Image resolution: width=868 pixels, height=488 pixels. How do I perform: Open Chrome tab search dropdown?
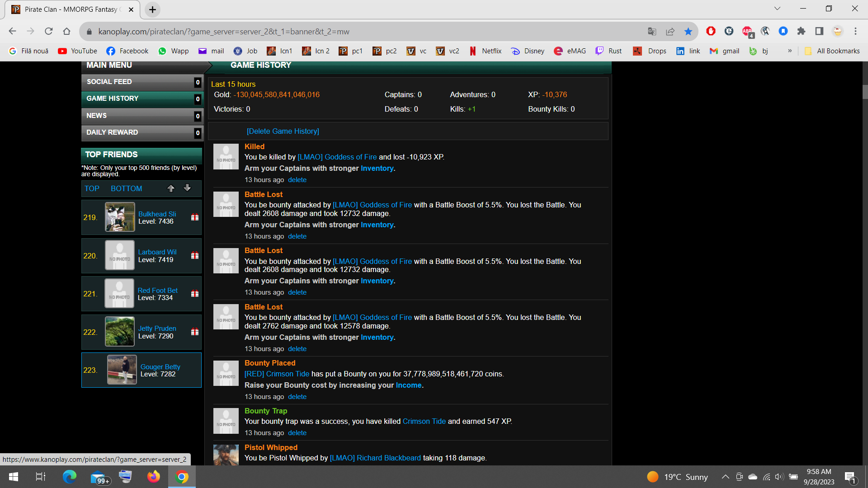pos(777,9)
